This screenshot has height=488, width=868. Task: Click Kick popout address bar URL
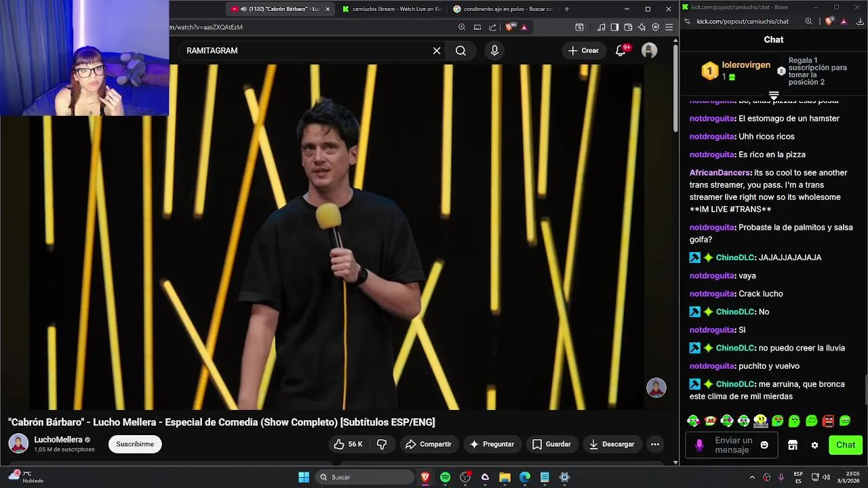click(x=743, y=22)
